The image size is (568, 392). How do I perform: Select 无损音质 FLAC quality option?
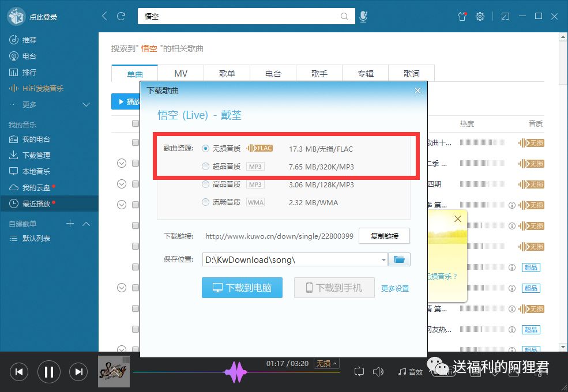[206, 149]
